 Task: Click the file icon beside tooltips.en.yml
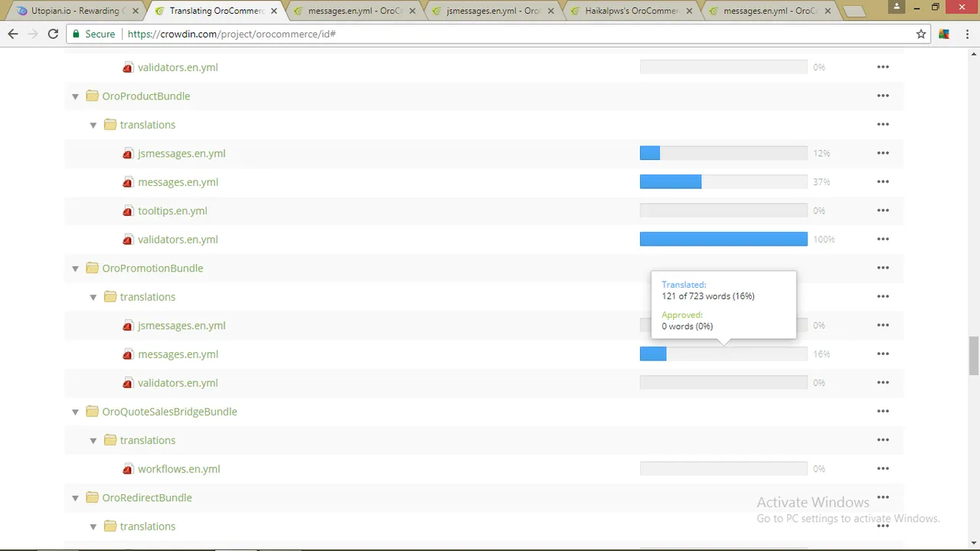pos(128,211)
